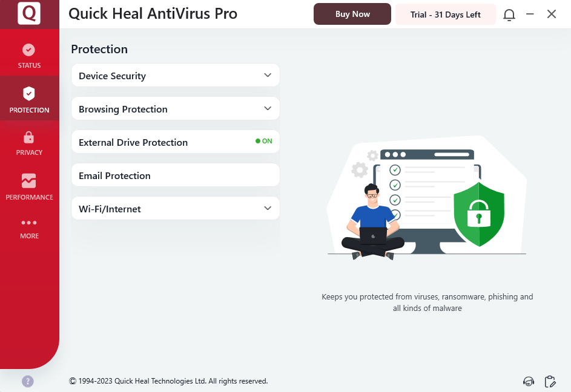
Task: Open the support headset icon
Action: pyautogui.click(x=529, y=381)
